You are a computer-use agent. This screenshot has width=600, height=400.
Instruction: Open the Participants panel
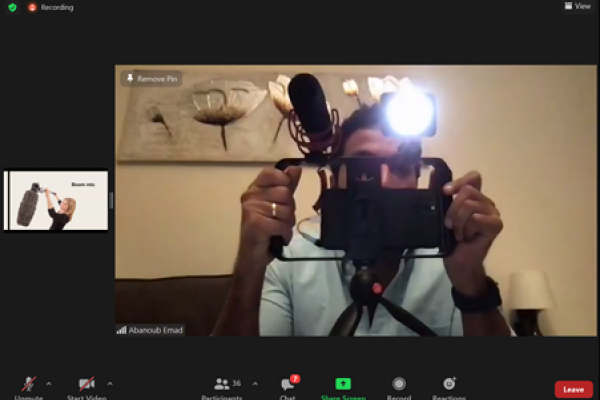pyautogui.click(x=222, y=386)
